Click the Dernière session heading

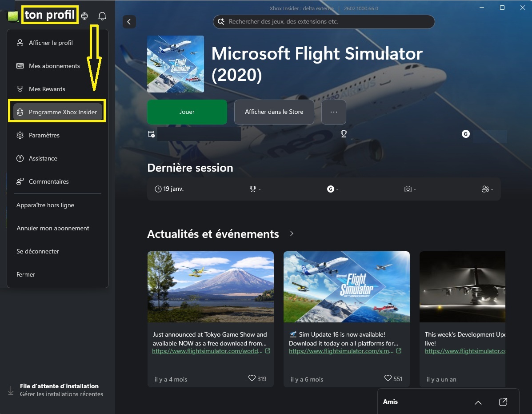click(x=190, y=168)
